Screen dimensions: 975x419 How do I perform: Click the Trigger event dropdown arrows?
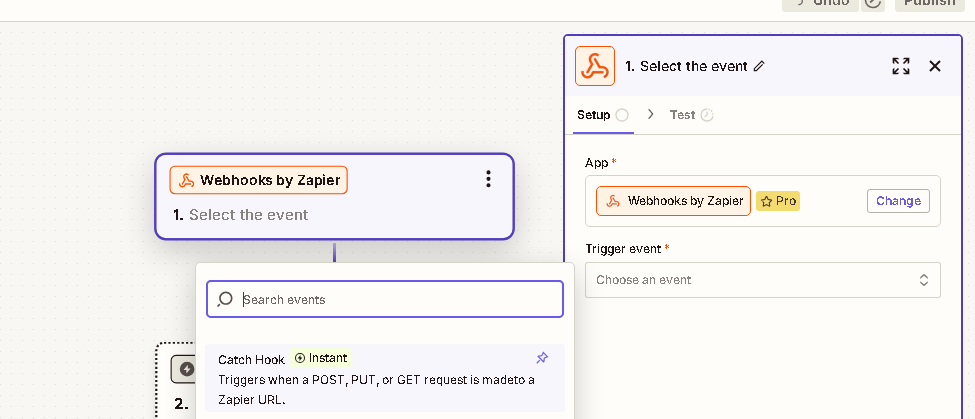pos(924,280)
